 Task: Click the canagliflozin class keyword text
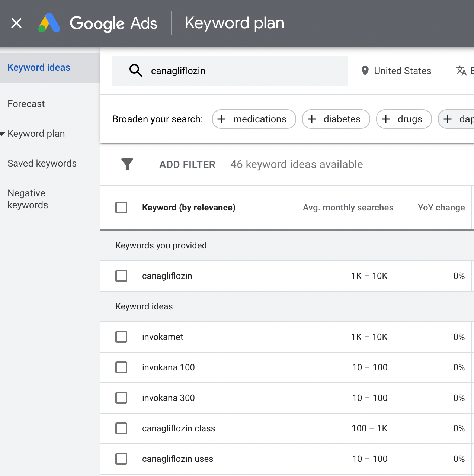tap(179, 428)
